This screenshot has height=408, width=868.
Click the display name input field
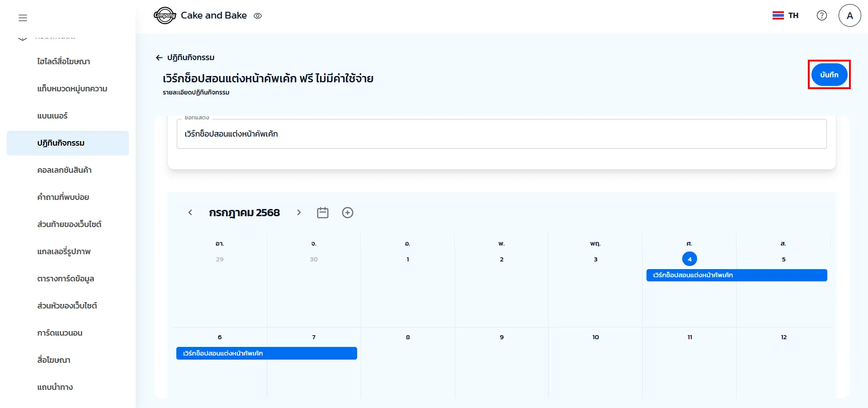(501, 134)
